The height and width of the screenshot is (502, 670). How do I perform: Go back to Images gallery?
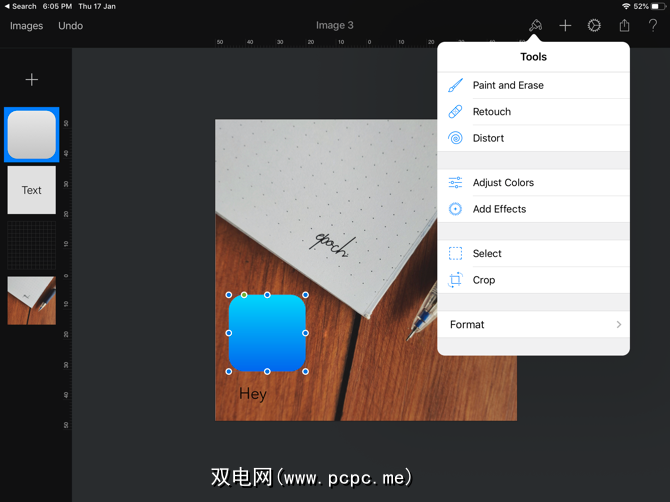coord(26,26)
